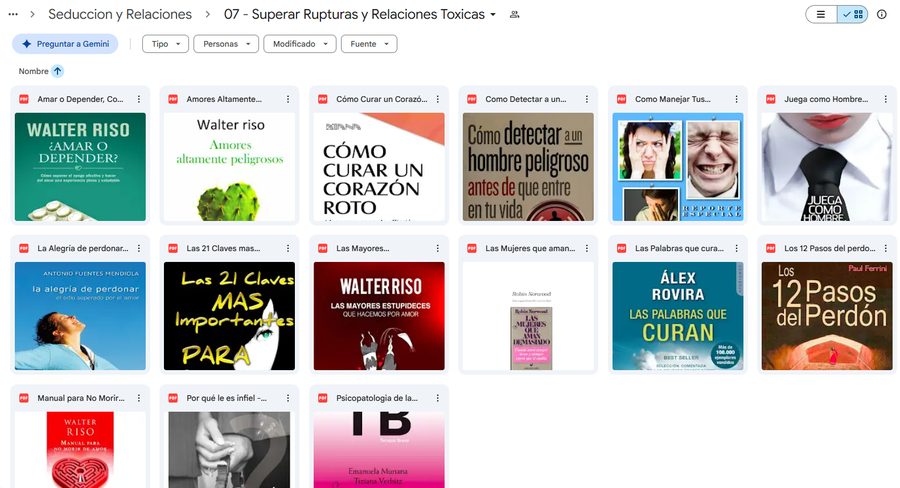Viewport: 900px width, 488px height.
Task: Click the Nombre sort label
Action: pos(33,71)
